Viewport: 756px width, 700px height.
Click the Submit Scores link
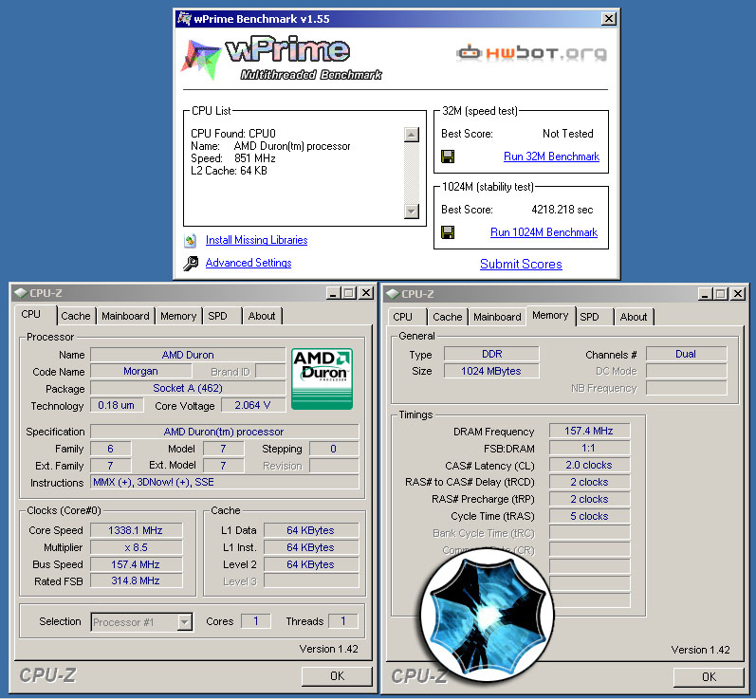tap(521, 265)
